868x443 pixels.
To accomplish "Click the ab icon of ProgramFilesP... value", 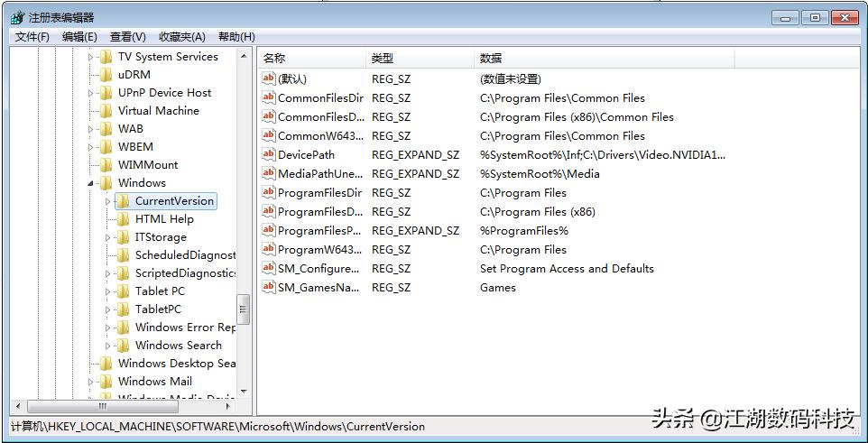I will tap(269, 230).
